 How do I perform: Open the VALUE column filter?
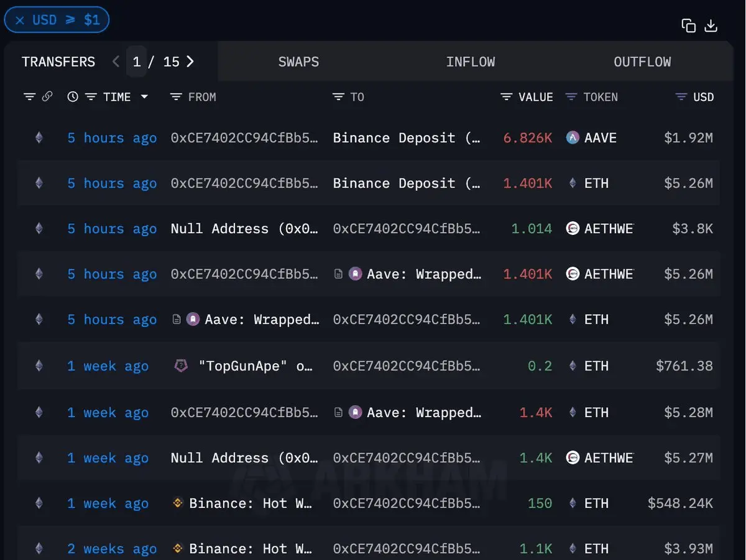[x=507, y=97]
